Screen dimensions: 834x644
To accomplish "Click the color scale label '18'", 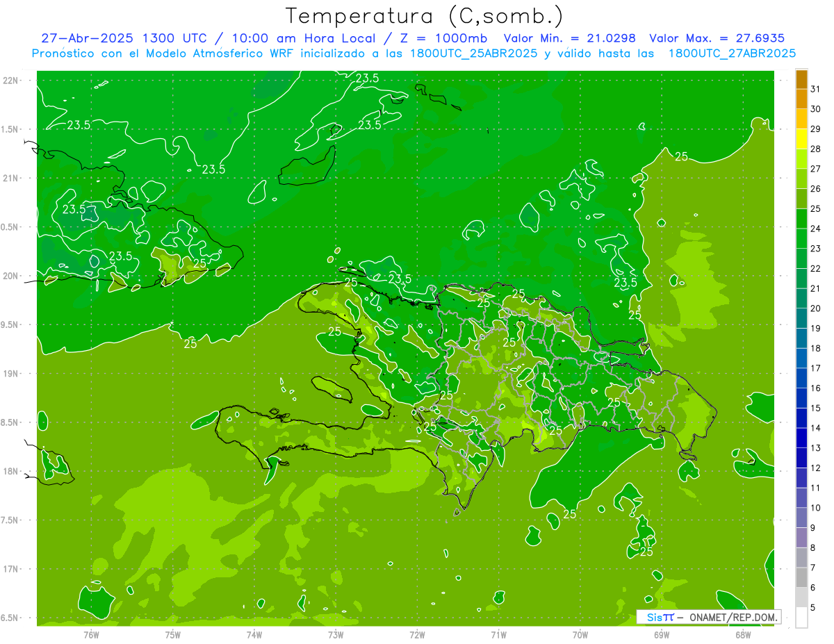I will [816, 348].
